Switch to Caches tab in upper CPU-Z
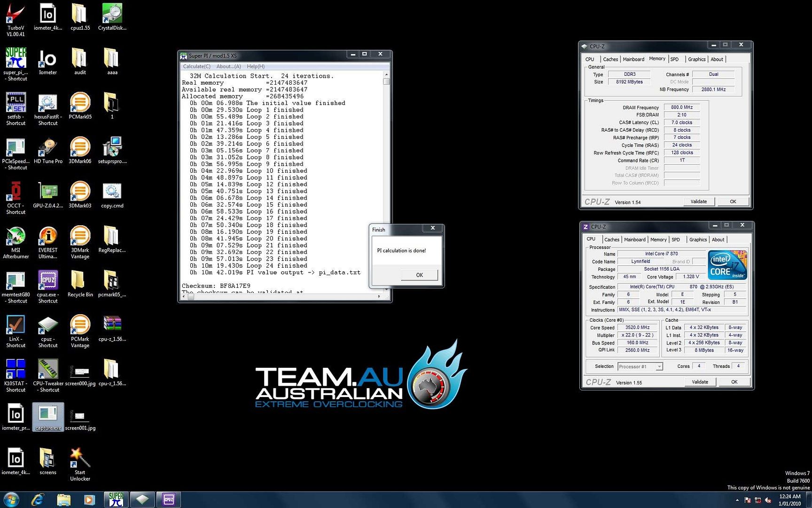 (610, 59)
